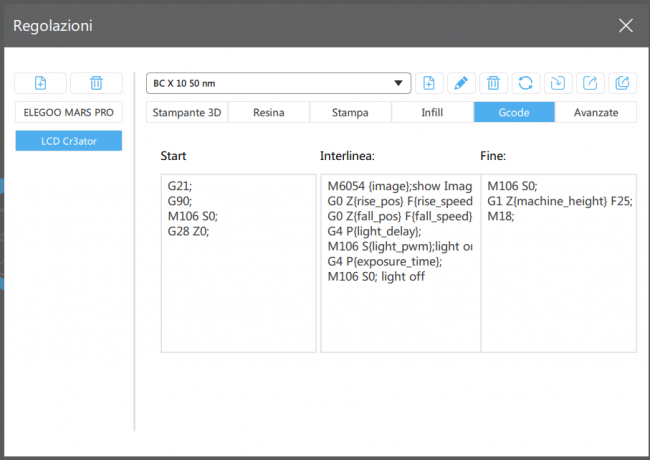
Task: Go to the Stampa tab
Action: (350, 112)
